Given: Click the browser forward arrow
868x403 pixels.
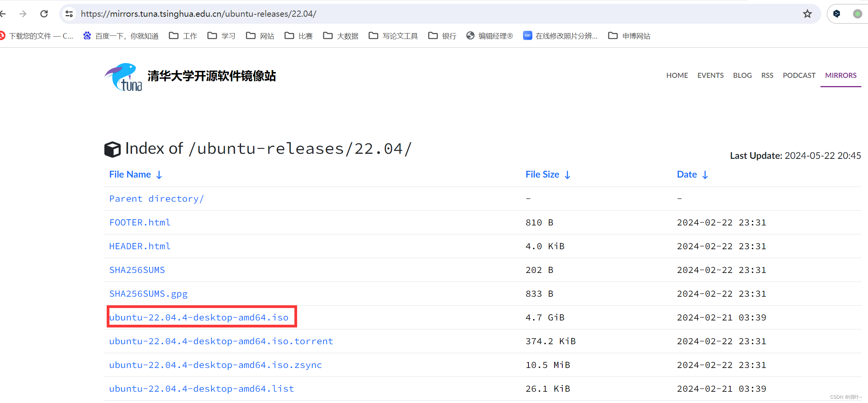Looking at the screenshot, I should (x=23, y=14).
